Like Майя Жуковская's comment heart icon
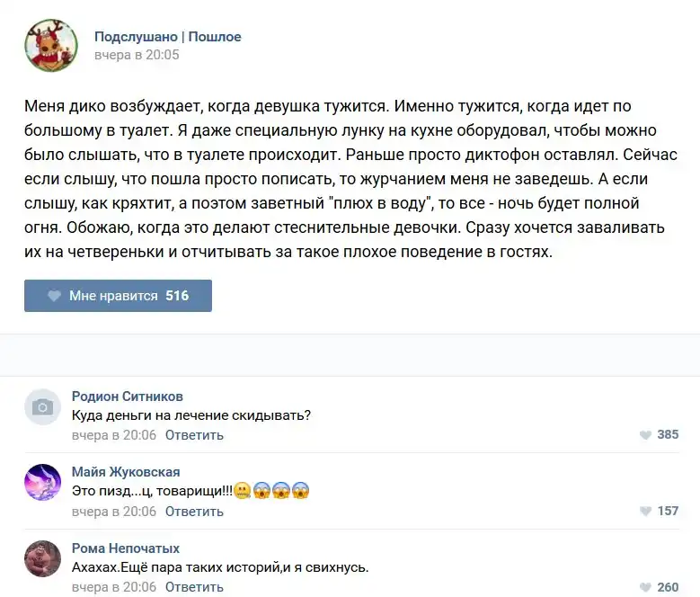Viewport: 700px width, 597px height. point(645,512)
